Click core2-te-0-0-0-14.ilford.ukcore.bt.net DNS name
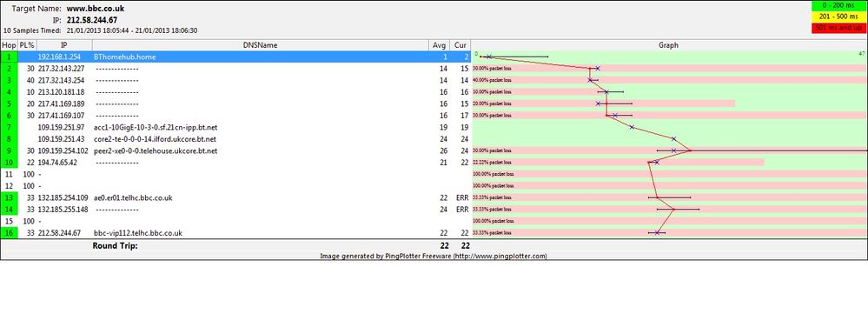 155,139
